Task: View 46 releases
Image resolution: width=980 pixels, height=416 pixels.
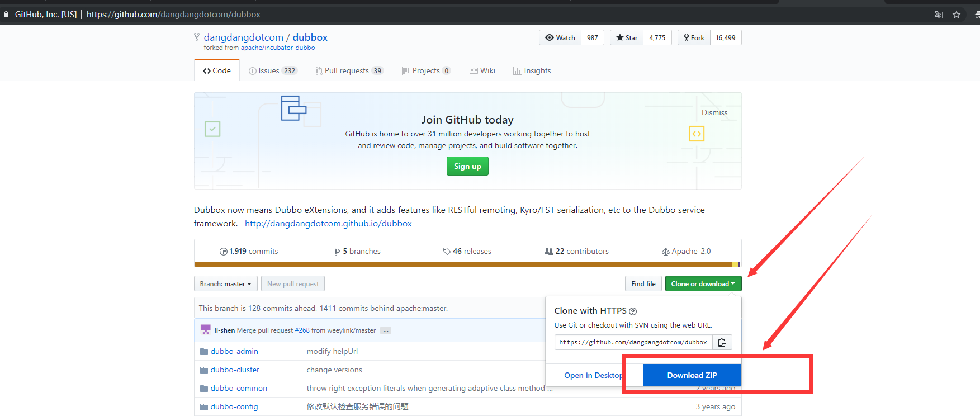Action: pyautogui.click(x=467, y=251)
